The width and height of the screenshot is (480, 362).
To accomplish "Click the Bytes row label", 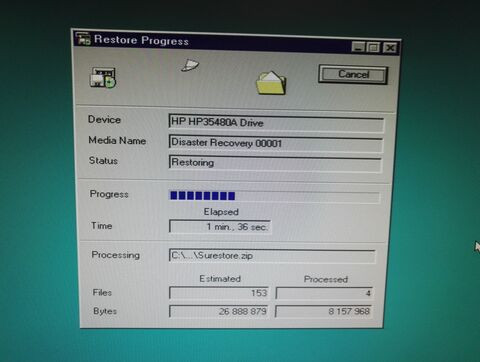I will coord(105,311).
